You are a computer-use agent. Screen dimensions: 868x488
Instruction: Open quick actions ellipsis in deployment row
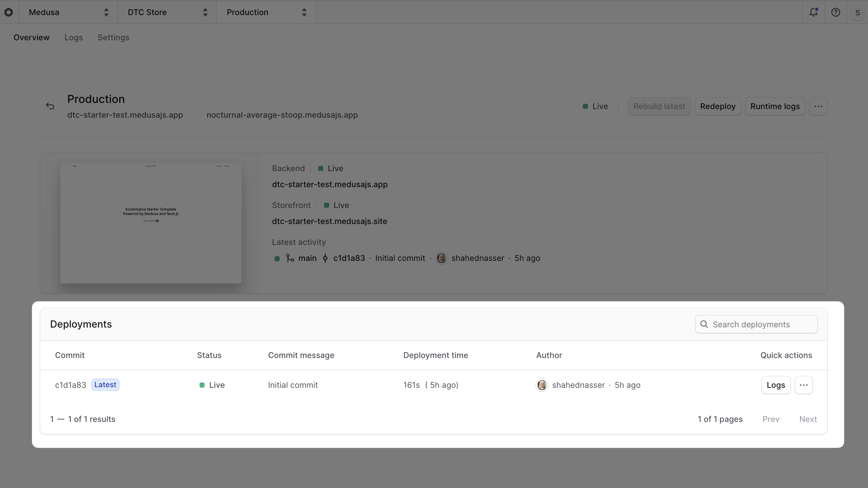[x=804, y=385]
